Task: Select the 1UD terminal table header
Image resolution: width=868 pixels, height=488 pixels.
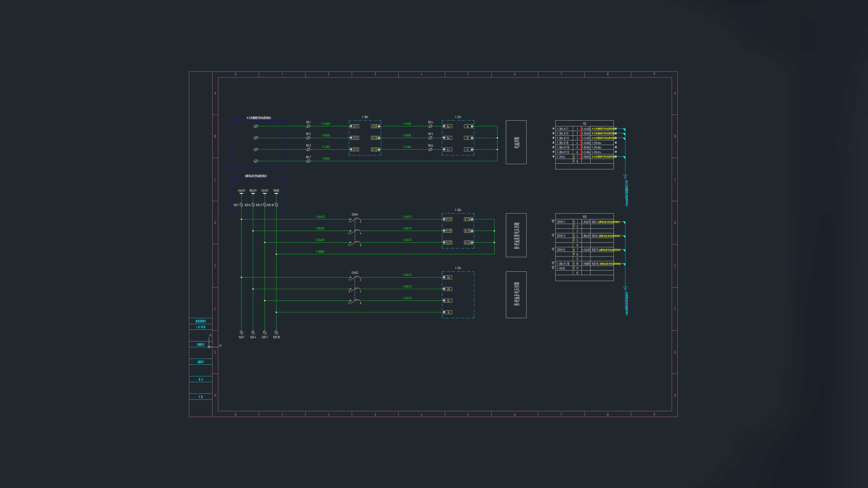Action: [584, 217]
